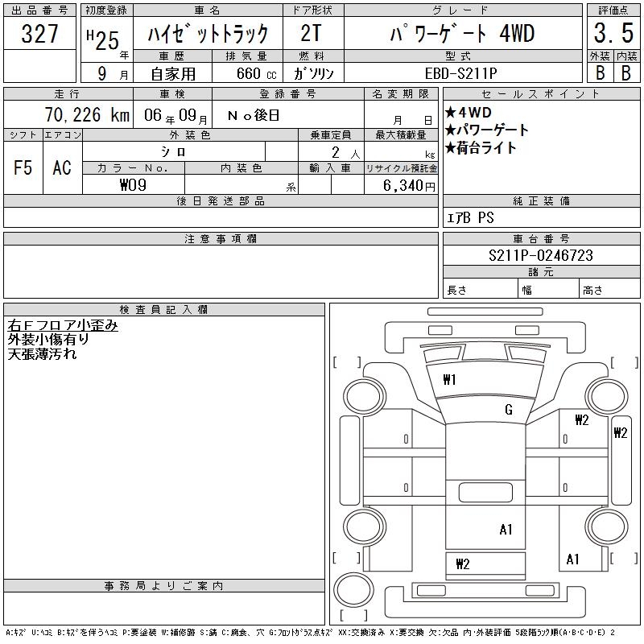The image size is (644, 644).
Task: Click exterior color シロ
Action: [x=173, y=152]
